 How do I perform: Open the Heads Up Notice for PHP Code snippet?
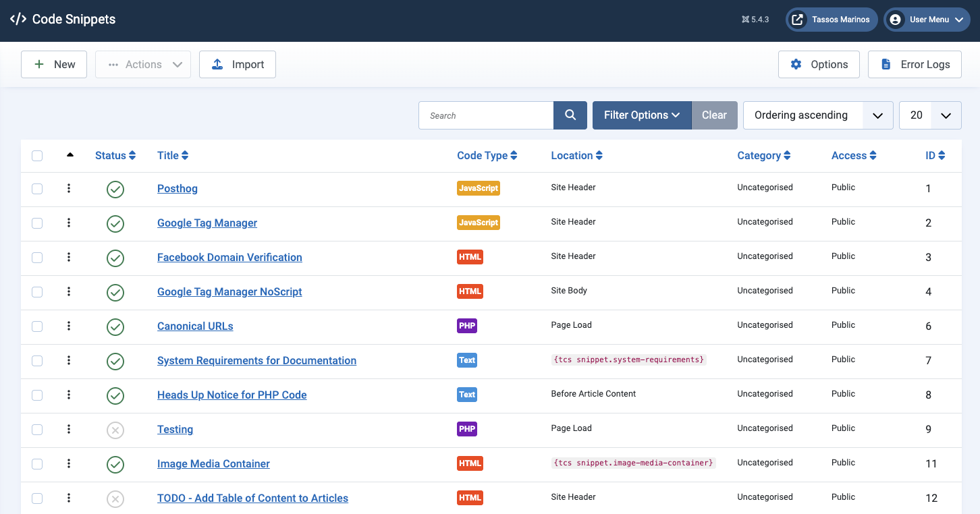(232, 395)
